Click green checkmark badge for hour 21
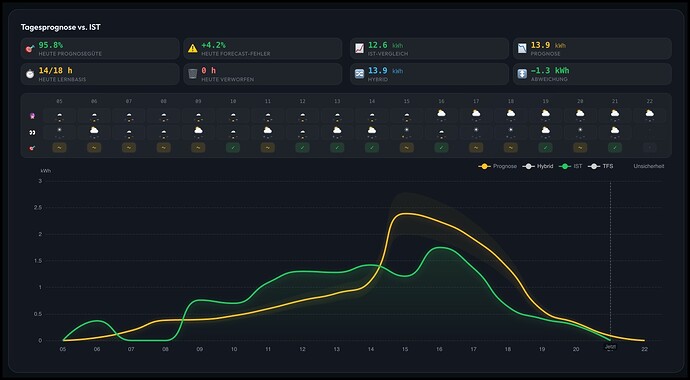690x380 pixels. (615, 148)
